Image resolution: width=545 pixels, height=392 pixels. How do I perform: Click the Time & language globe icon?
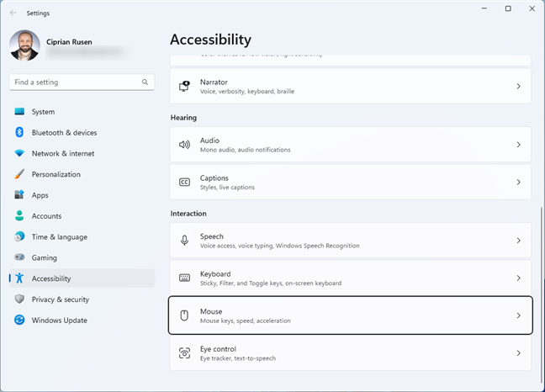pyautogui.click(x=19, y=236)
